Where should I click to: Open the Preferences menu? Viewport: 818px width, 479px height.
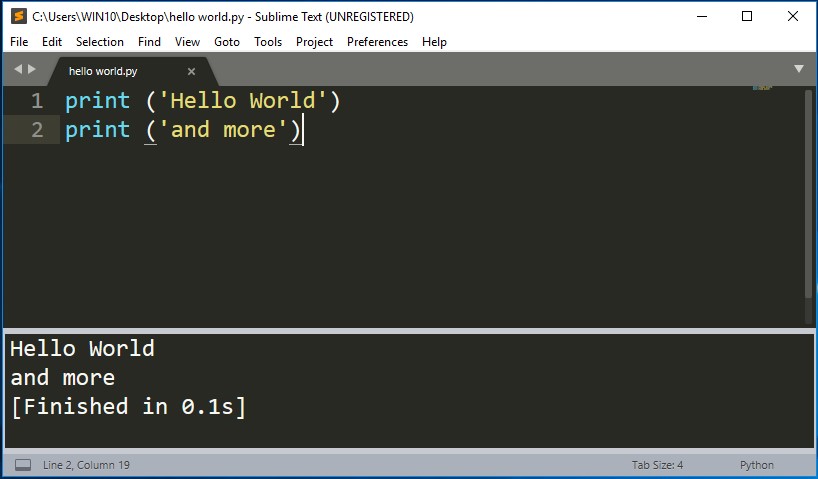pyautogui.click(x=377, y=42)
